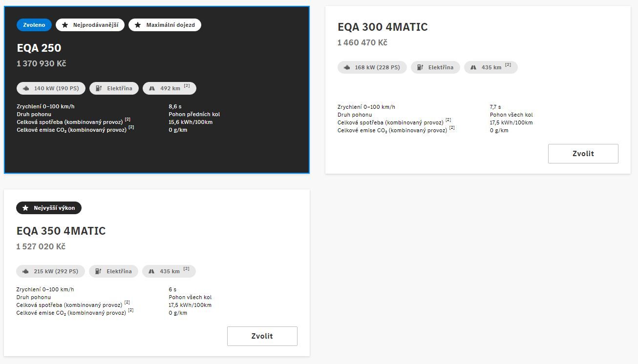This screenshot has width=638, height=364.
Task: Click the EQA 350 4MATIC model title
Action: [61, 231]
